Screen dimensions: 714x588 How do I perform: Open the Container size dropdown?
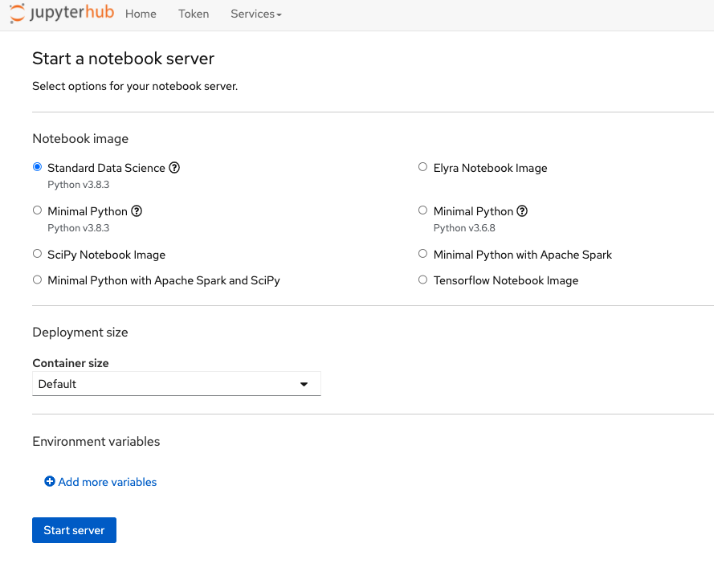pos(176,384)
